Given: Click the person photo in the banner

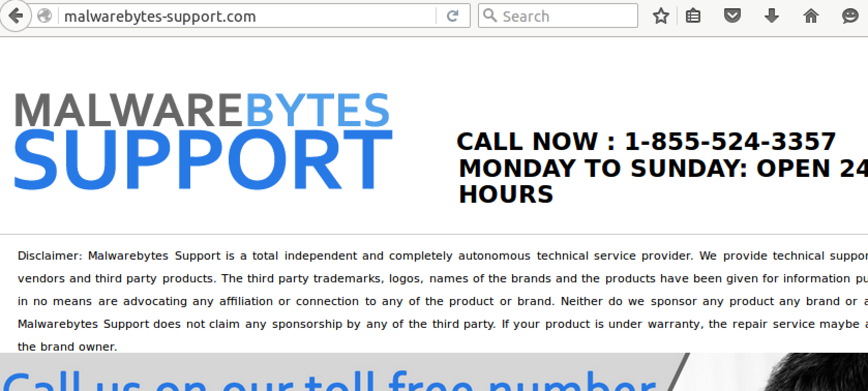Looking at the screenshot, I should pos(817,372).
